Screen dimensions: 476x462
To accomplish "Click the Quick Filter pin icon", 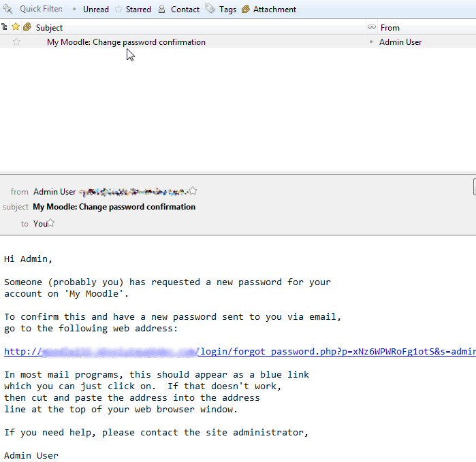I will pos(8,9).
